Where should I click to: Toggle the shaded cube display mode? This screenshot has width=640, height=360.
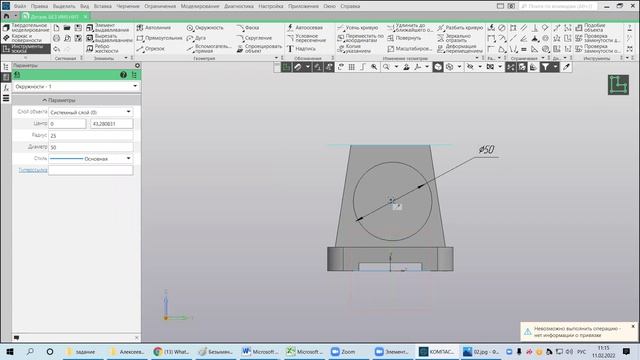[438, 67]
